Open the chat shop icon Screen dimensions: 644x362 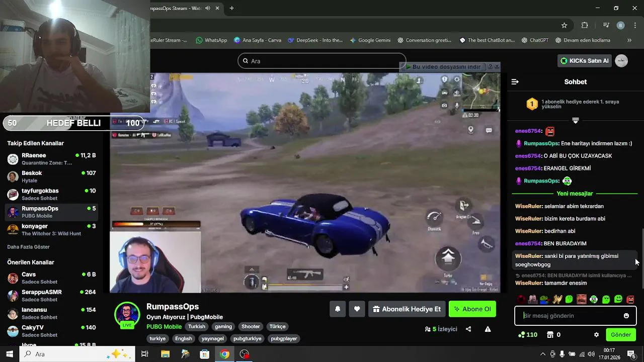point(550,334)
